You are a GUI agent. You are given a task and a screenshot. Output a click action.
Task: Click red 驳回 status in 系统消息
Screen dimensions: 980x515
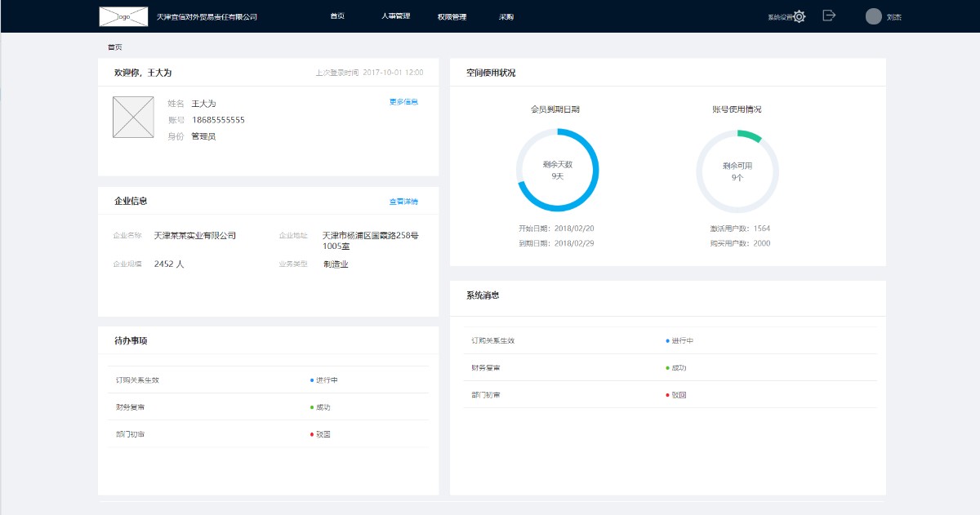pyautogui.click(x=678, y=395)
